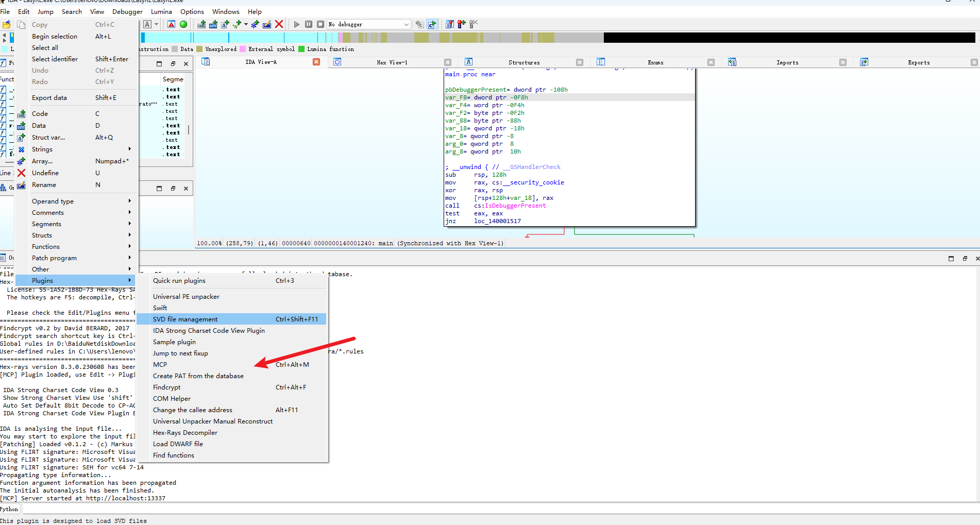The image size is (980, 525).
Task: Choose 'Export data' from the Edit menu
Action: click(x=77, y=98)
